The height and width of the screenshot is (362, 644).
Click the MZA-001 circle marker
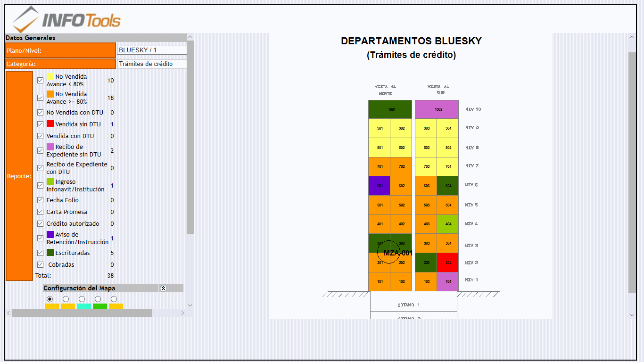(389, 252)
